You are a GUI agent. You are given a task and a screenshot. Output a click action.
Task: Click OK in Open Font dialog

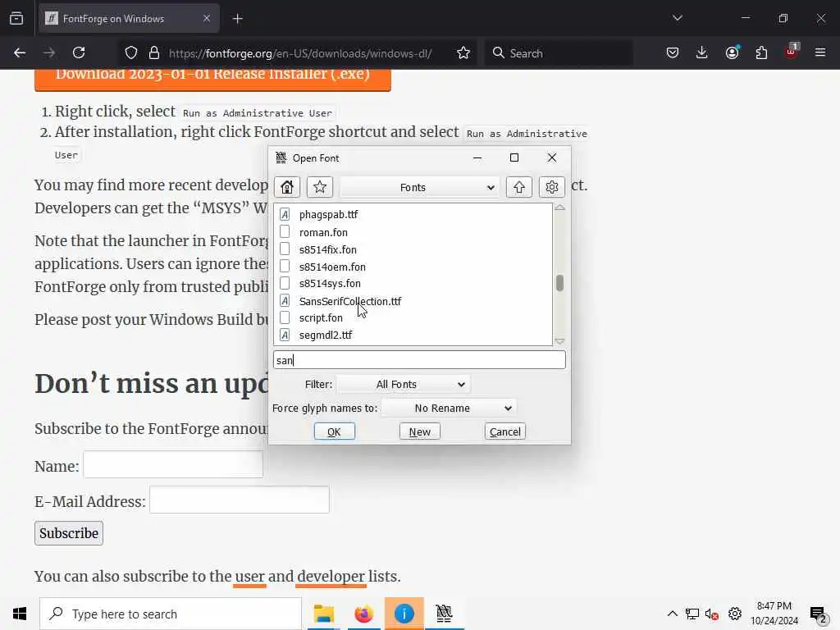[335, 431]
